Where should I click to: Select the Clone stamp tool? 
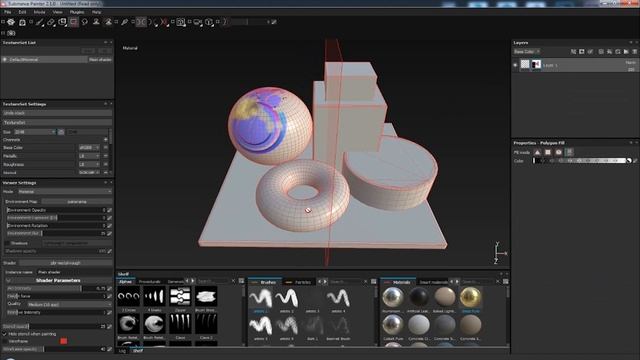(96, 22)
